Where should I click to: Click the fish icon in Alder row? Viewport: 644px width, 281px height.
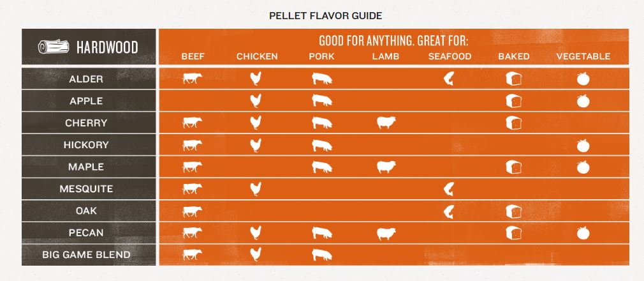(450, 79)
